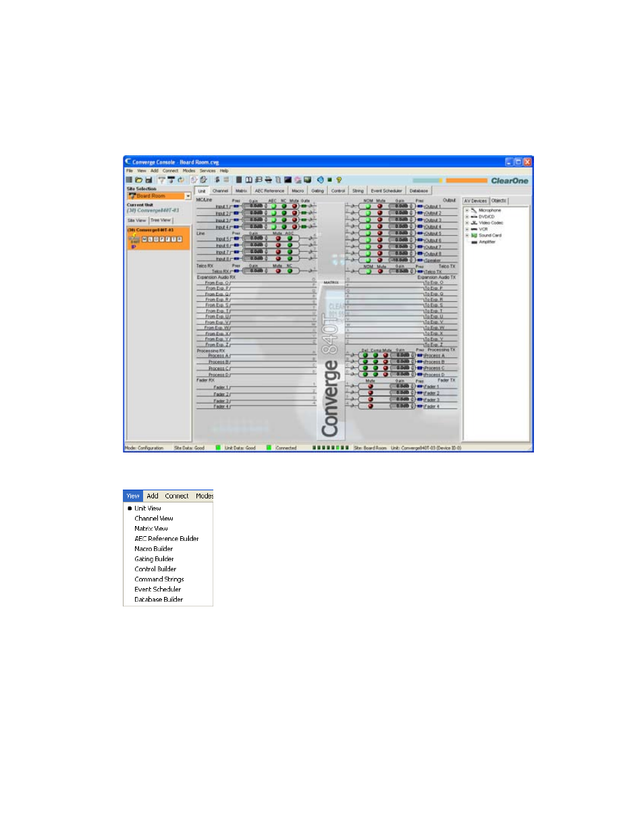Click the Converge unit icon in site view
Image resolution: width=644 pixels, height=834 pixels.
(134, 239)
